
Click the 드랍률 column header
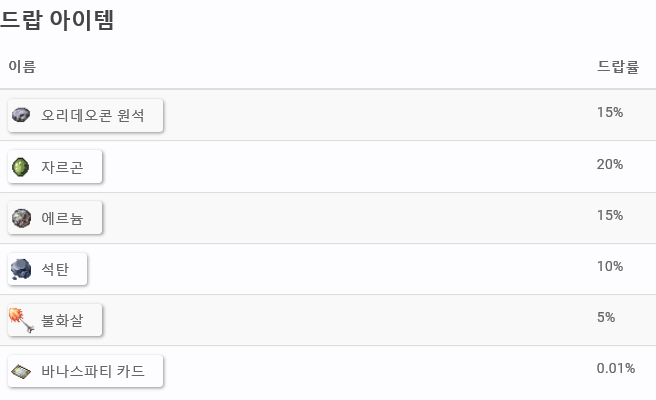(x=618, y=67)
